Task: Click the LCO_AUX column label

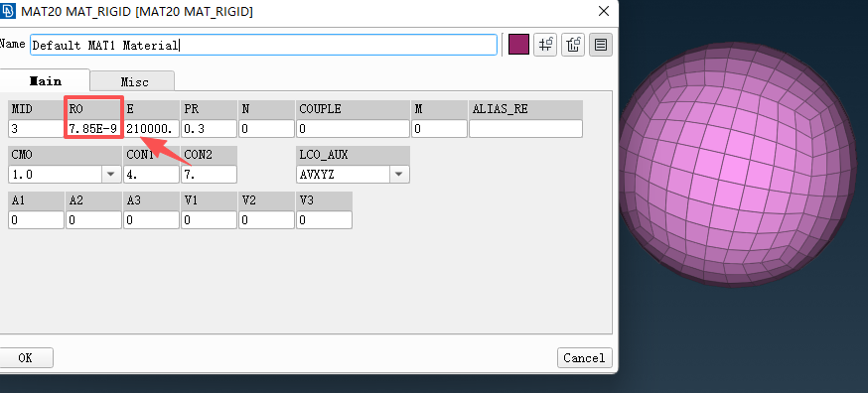Action: pos(324,155)
